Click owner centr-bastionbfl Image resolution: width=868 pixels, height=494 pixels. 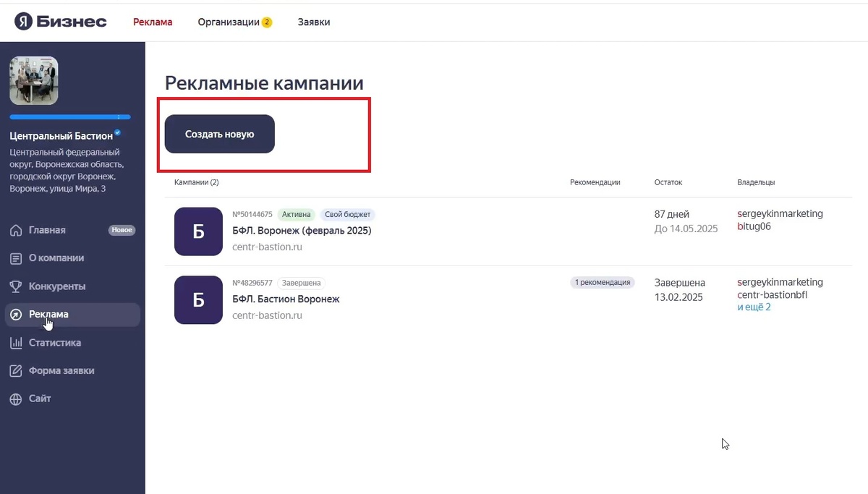(x=772, y=295)
